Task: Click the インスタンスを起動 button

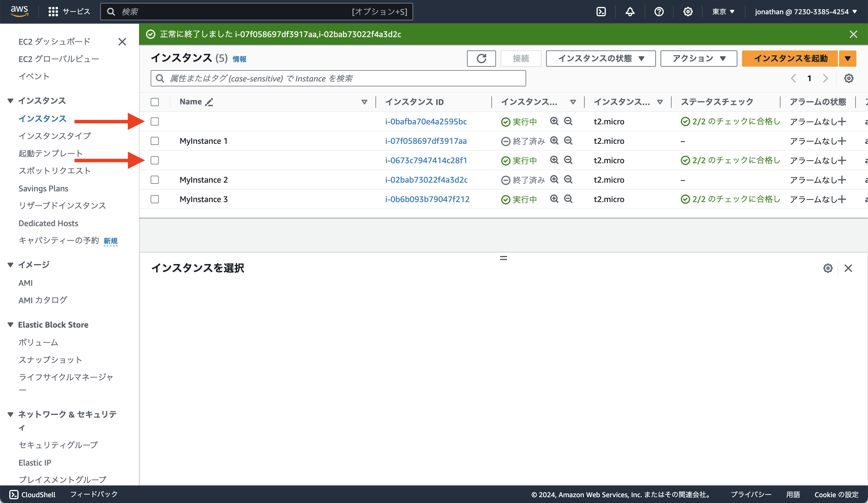Action: click(x=790, y=58)
